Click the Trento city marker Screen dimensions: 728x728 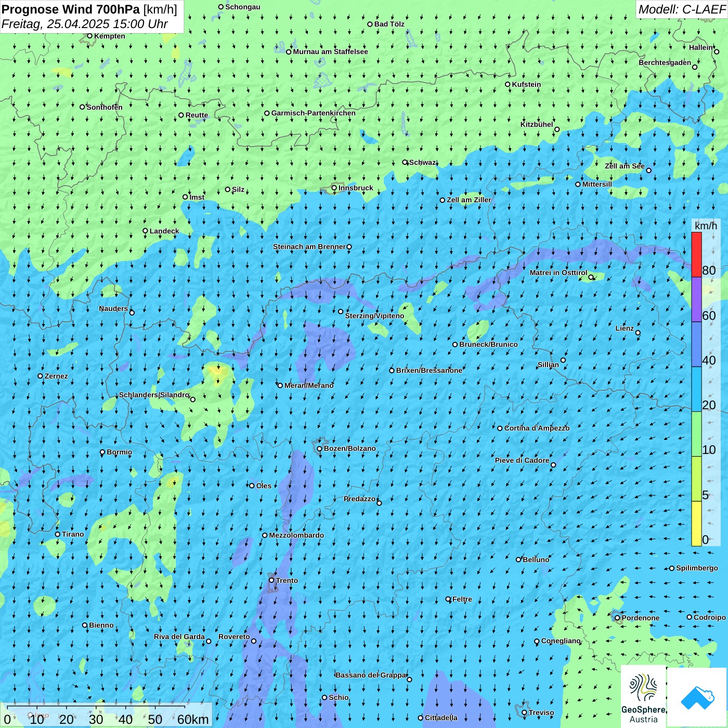[x=271, y=580]
